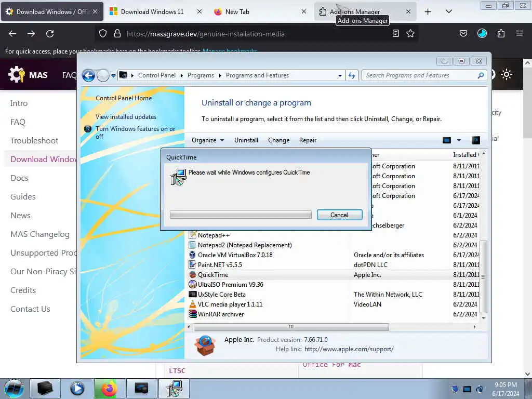Image resolution: width=532 pixels, height=399 pixels.
Task: Select UxStyle Core Beta entry
Action: (221, 294)
